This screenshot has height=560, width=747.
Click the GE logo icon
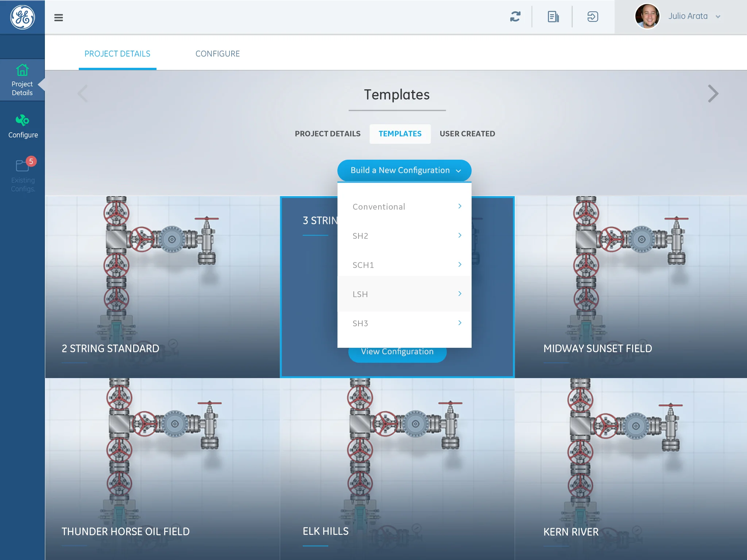pyautogui.click(x=22, y=17)
